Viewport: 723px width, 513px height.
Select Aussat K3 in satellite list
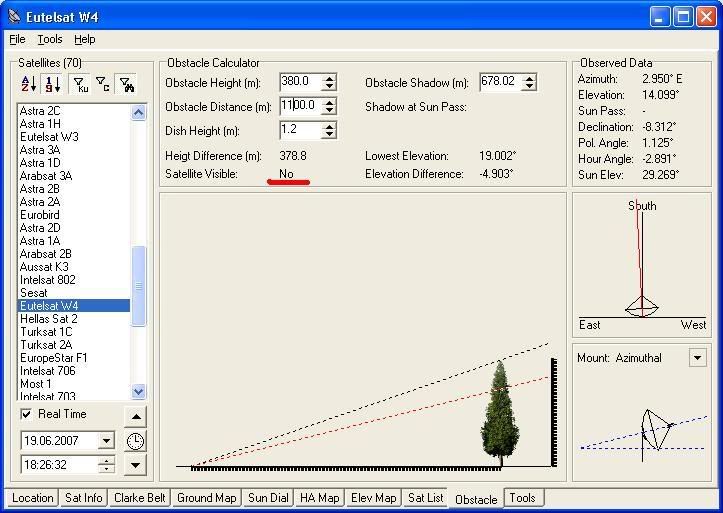pos(74,267)
